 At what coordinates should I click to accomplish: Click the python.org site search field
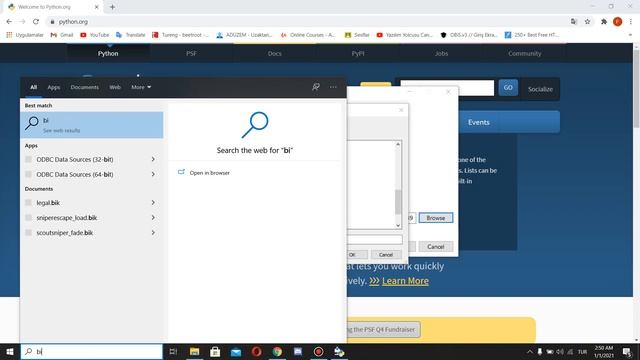pyautogui.click(x=447, y=88)
